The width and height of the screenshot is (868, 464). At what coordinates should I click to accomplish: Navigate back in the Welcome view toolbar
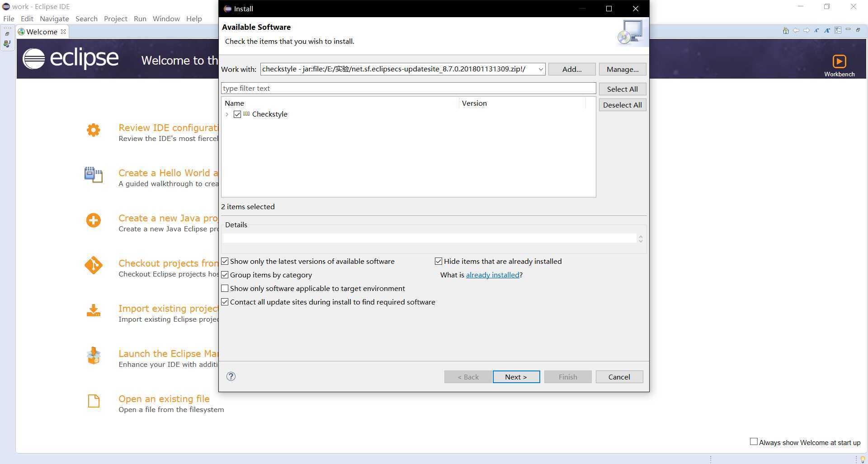click(796, 31)
